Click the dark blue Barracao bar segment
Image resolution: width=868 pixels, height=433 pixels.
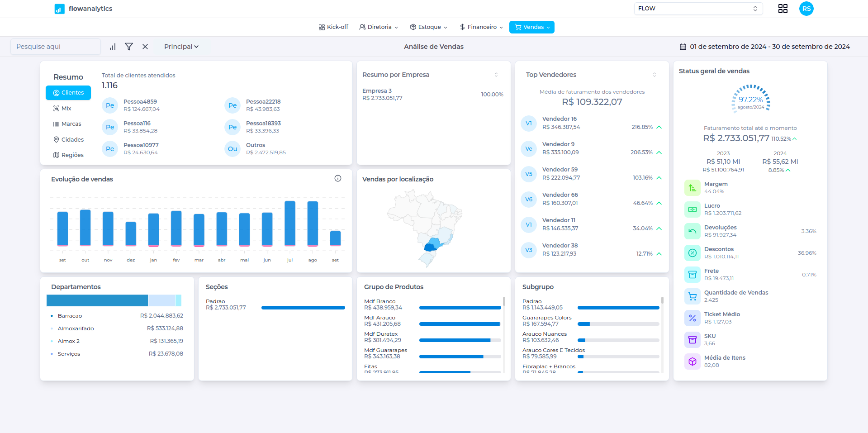[x=97, y=300]
